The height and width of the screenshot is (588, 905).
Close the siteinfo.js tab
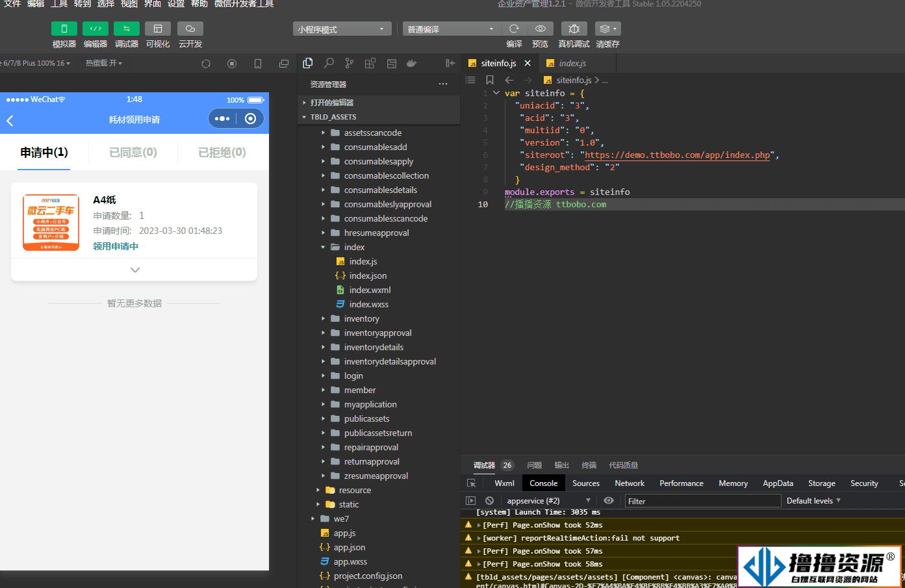(x=528, y=63)
